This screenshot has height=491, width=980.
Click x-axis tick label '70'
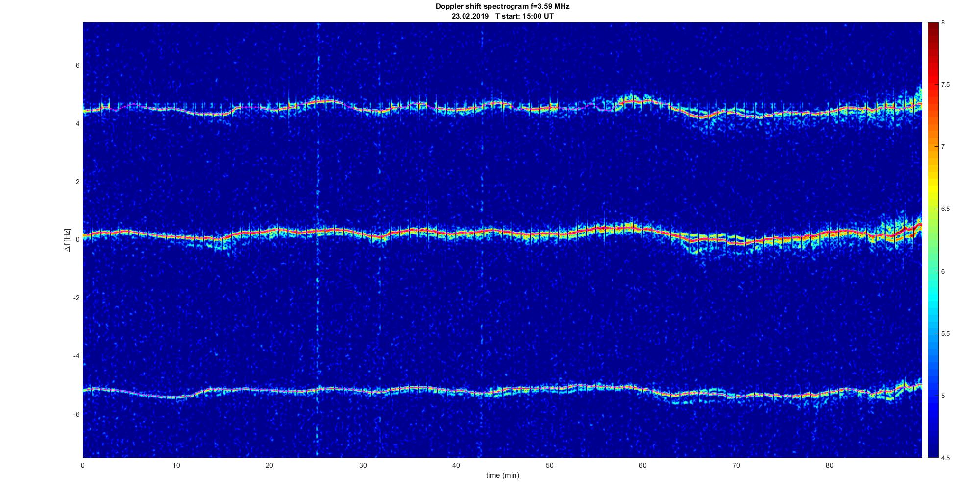click(x=736, y=465)
